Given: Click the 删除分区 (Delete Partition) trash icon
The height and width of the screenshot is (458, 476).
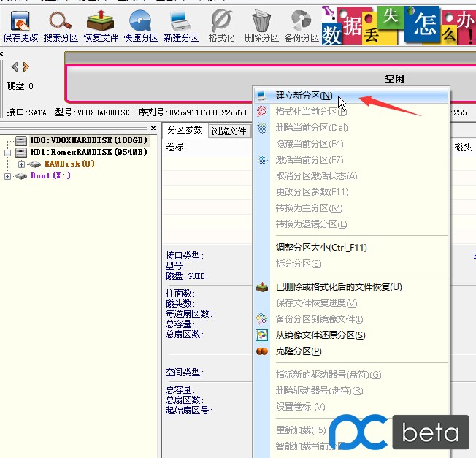Looking at the screenshot, I should (261, 25).
